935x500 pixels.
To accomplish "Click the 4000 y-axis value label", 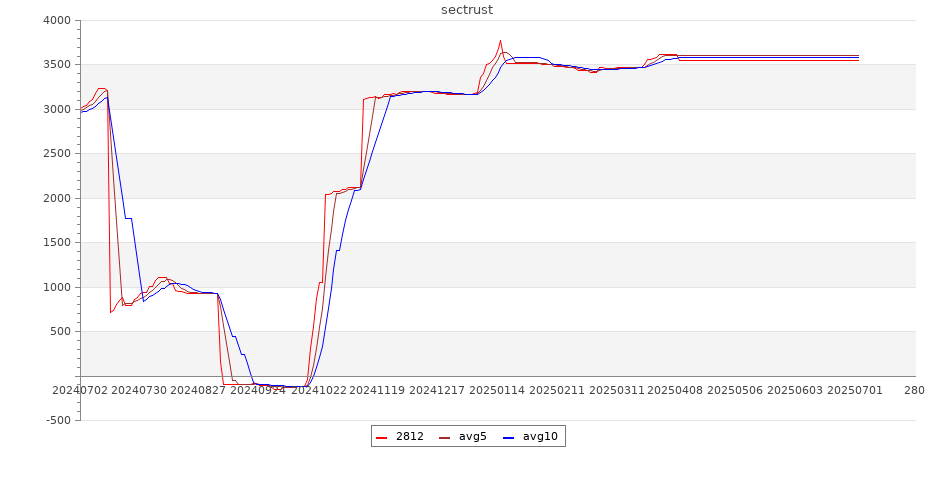I will [x=57, y=20].
